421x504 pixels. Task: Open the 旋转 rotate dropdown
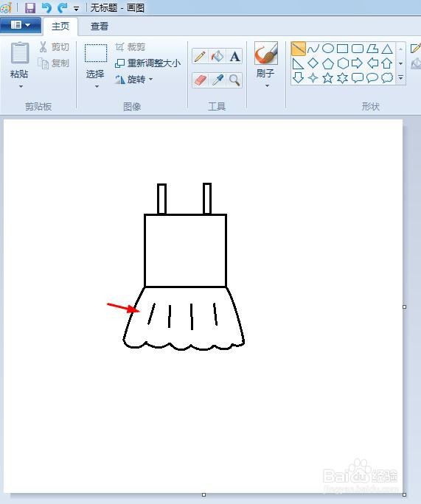click(134, 79)
